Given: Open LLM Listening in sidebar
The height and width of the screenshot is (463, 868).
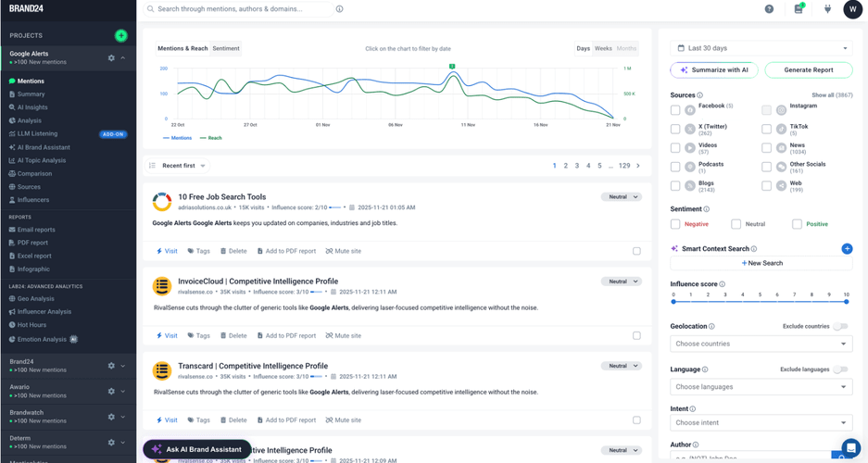Looking at the screenshot, I should [x=37, y=134].
